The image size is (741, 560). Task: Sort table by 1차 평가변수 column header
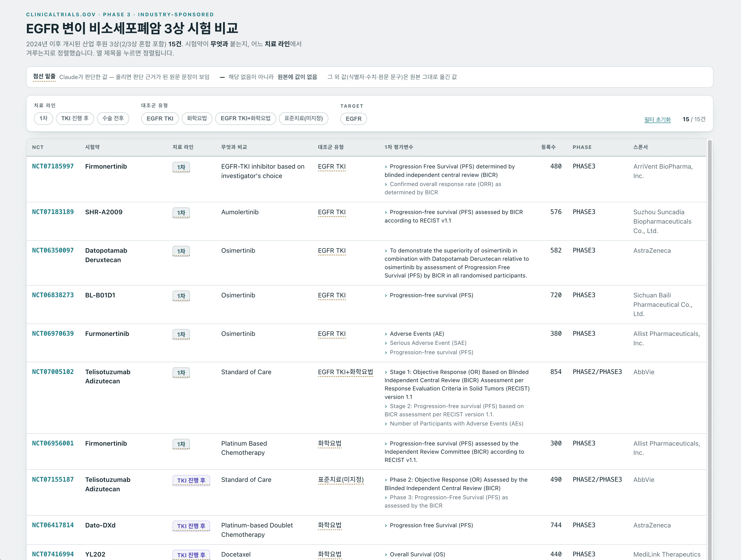tap(399, 147)
